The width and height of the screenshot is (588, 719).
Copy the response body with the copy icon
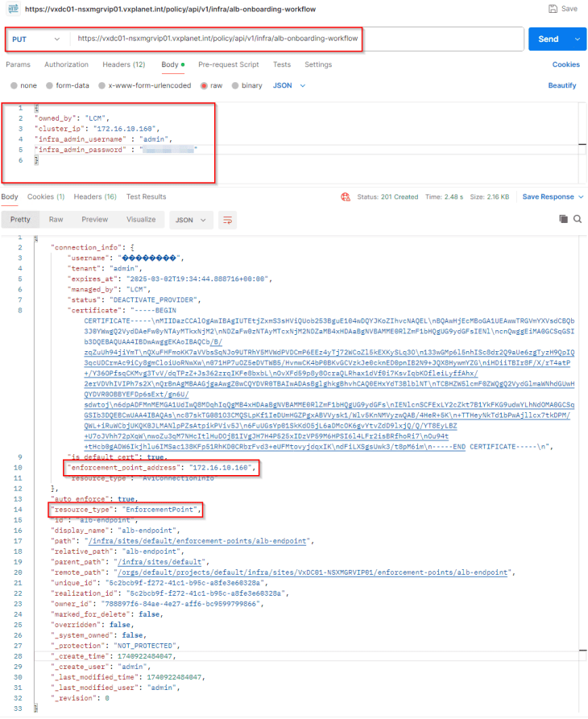click(563, 219)
